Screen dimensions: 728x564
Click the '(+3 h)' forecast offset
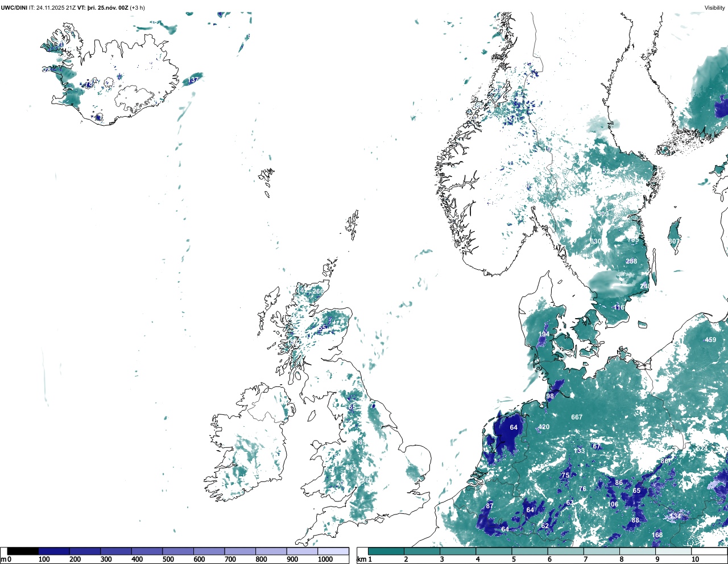(137, 7)
